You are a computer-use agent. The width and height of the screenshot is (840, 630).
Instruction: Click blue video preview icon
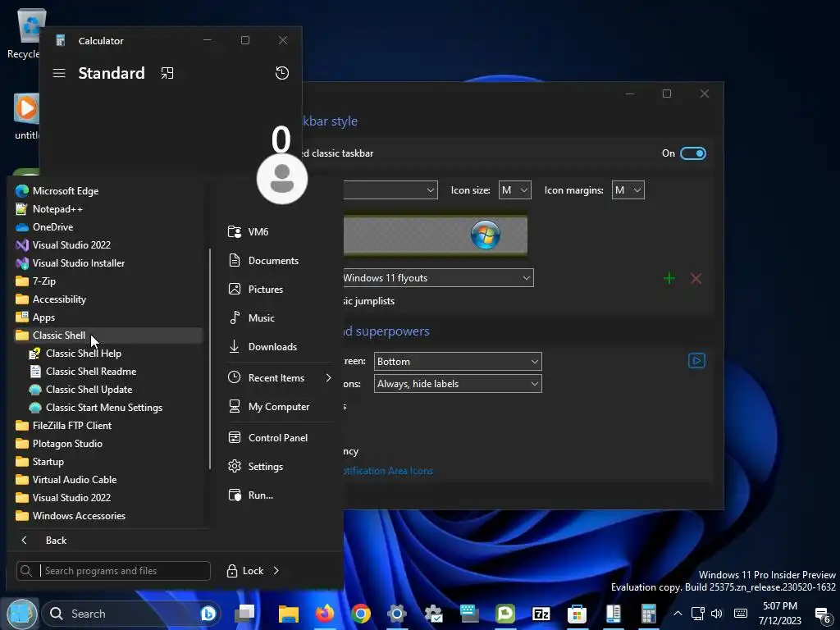696,361
